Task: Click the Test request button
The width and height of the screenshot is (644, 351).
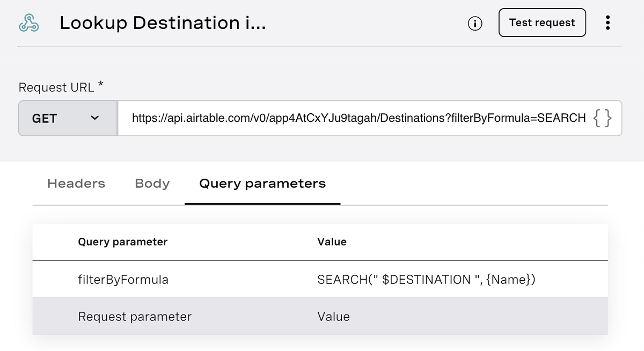Action: coord(542,23)
